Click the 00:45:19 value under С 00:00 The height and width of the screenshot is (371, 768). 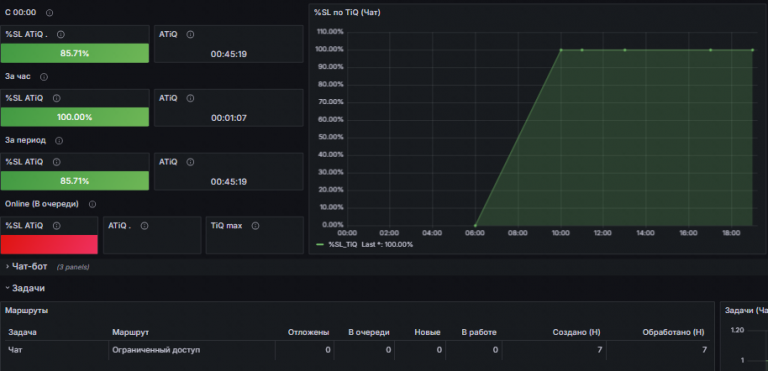(229, 54)
